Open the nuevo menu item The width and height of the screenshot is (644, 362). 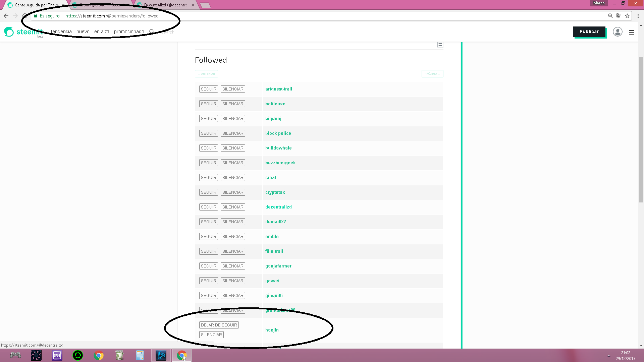83,32
